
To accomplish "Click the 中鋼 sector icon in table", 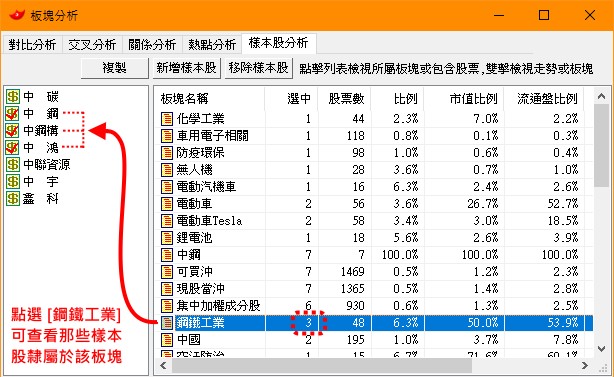I will (x=167, y=255).
